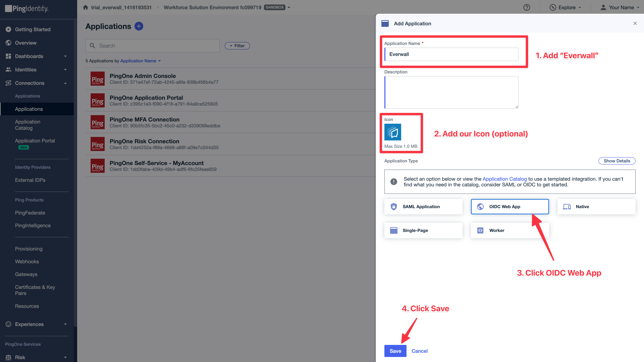Click the Risk scales icon
Image resolution: width=644 pixels, height=362 pixels.
coord(8,357)
